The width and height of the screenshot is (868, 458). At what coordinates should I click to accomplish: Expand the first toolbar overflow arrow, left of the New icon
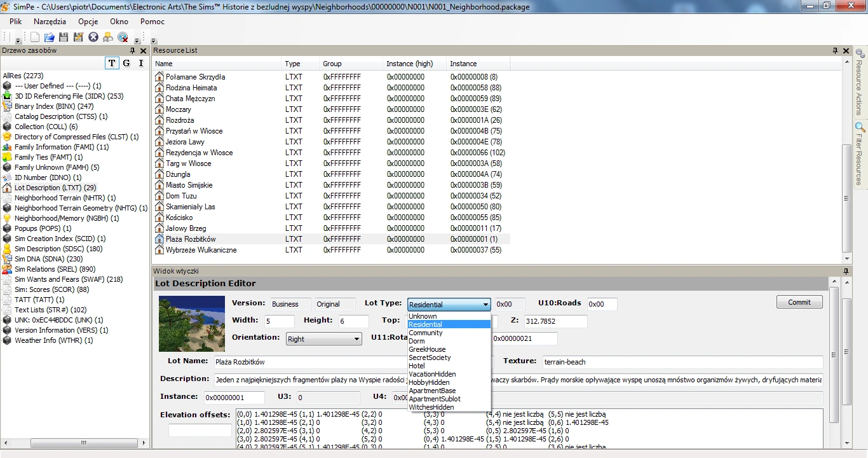18,40
